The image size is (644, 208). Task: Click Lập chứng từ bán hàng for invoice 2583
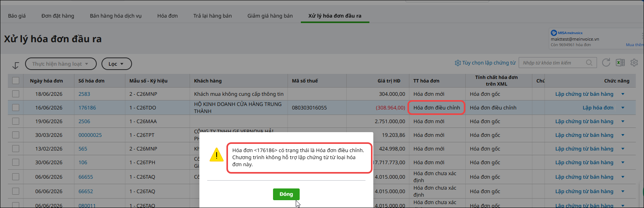click(x=584, y=94)
